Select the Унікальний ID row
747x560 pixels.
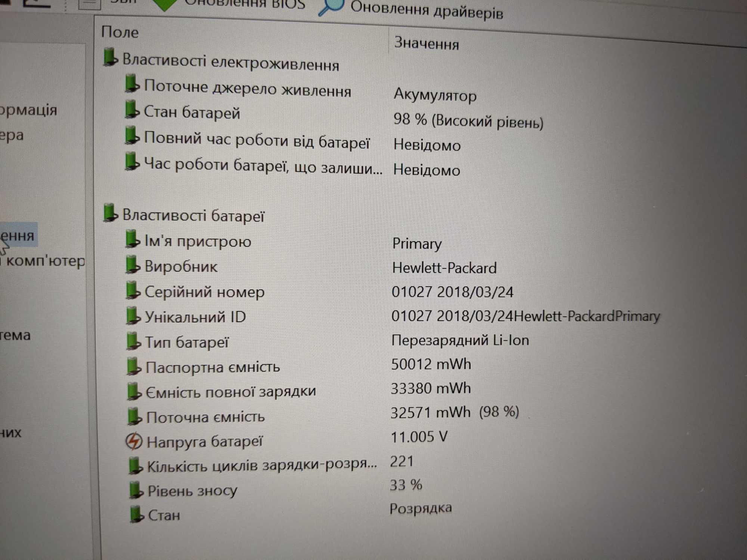[x=393, y=317]
